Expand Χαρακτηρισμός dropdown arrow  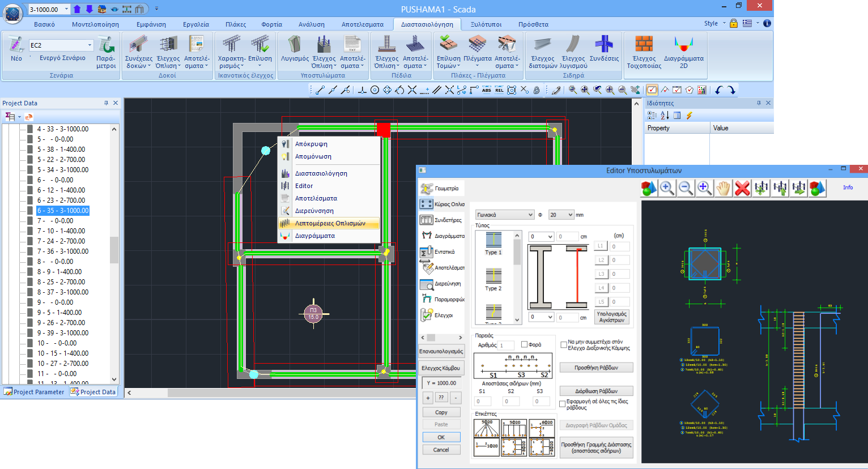[242, 66]
